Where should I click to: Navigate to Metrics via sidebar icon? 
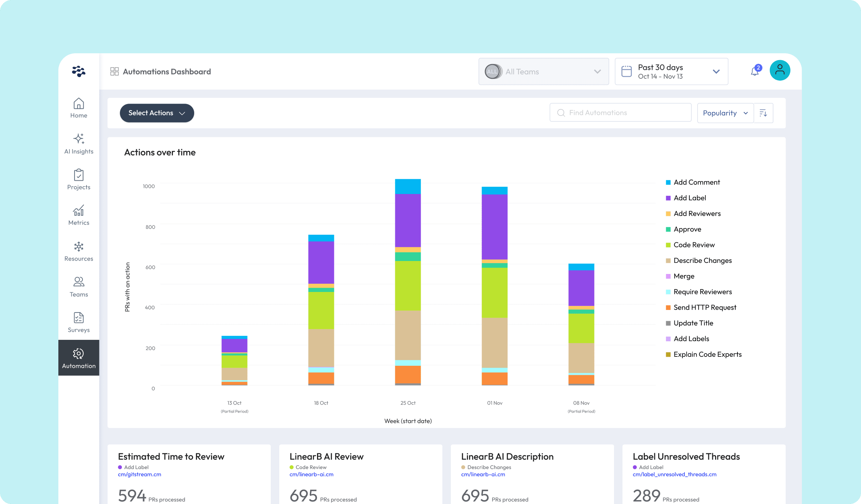(x=79, y=215)
